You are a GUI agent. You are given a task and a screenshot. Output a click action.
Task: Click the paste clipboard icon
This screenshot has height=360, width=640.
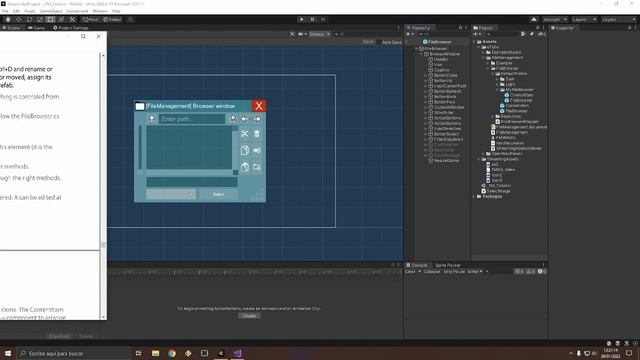[244, 167]
